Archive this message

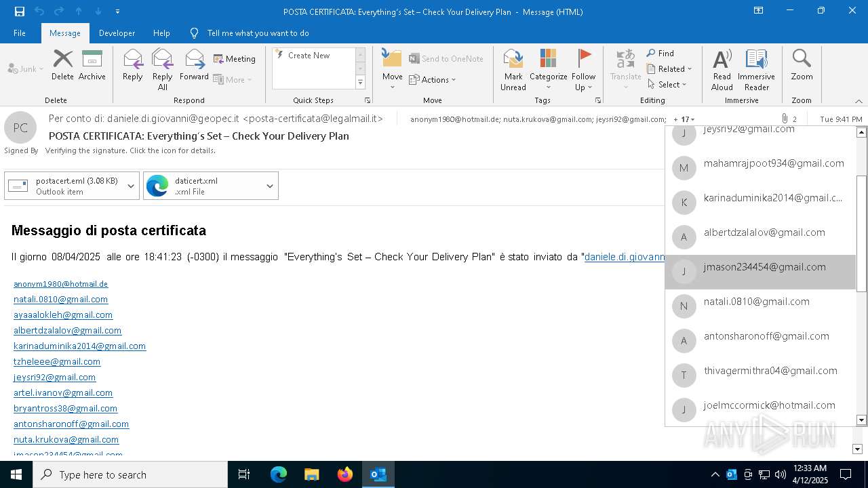point(92,65)
